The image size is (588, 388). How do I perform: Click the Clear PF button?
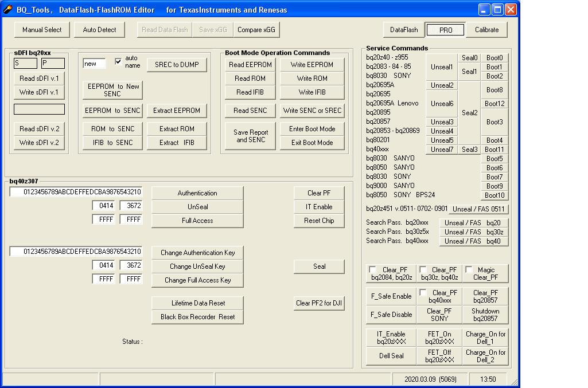click(319, 193)
